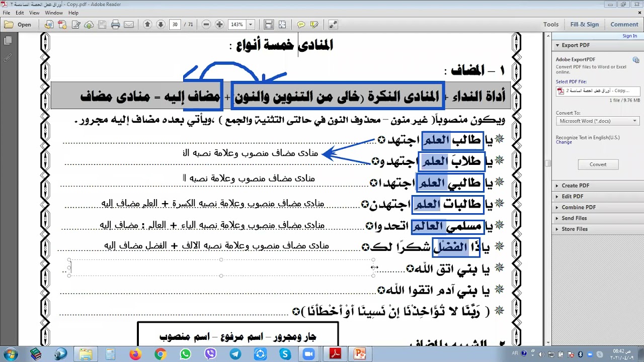Click the save floppy disk icon
The image size is (644, 362).
102,24
